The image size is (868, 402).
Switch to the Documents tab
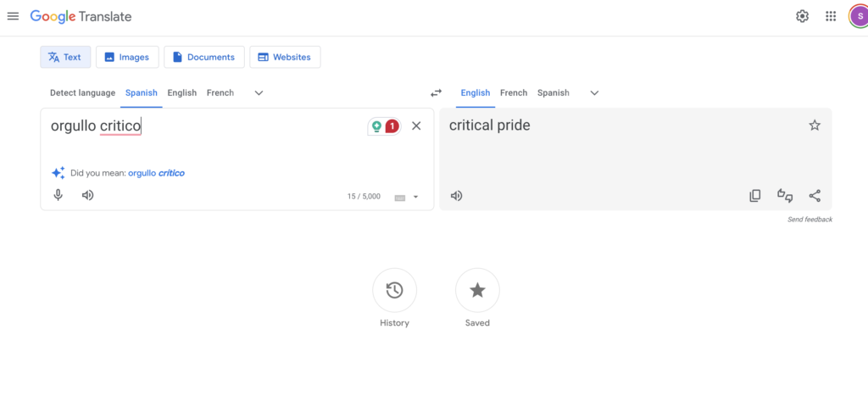pos(203,57)
